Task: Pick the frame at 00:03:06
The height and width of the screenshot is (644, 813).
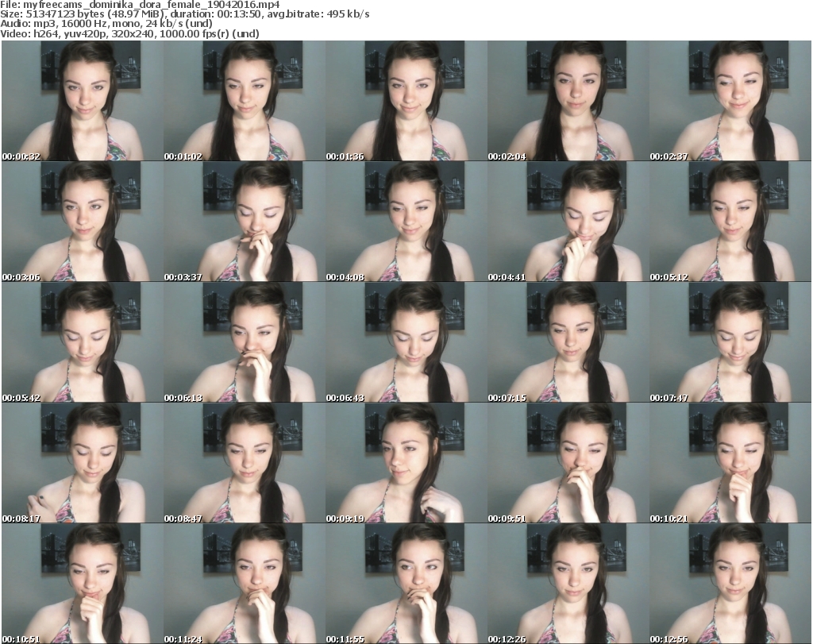Action: [83, 222]
